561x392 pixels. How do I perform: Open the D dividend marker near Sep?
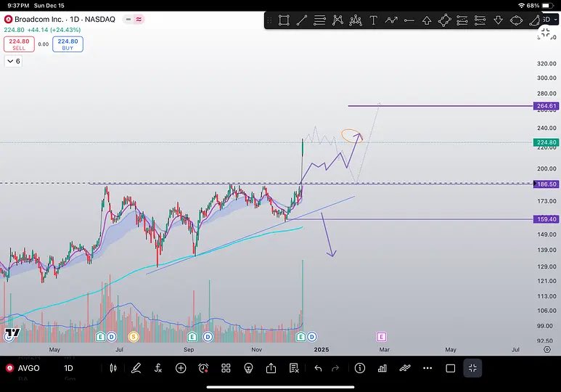[208, 337]
